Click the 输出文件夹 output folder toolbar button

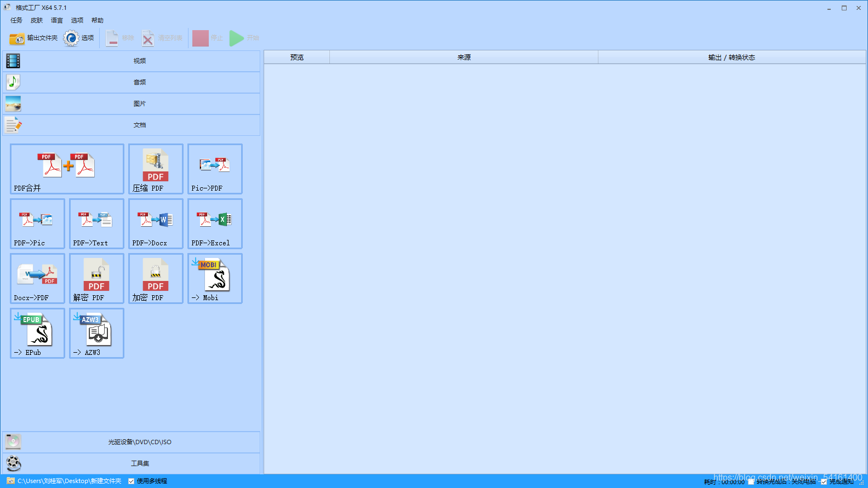tap(33, 38)
